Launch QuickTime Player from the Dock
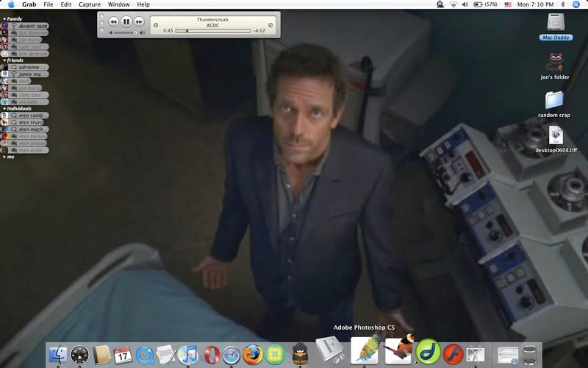 coord(145,355)
